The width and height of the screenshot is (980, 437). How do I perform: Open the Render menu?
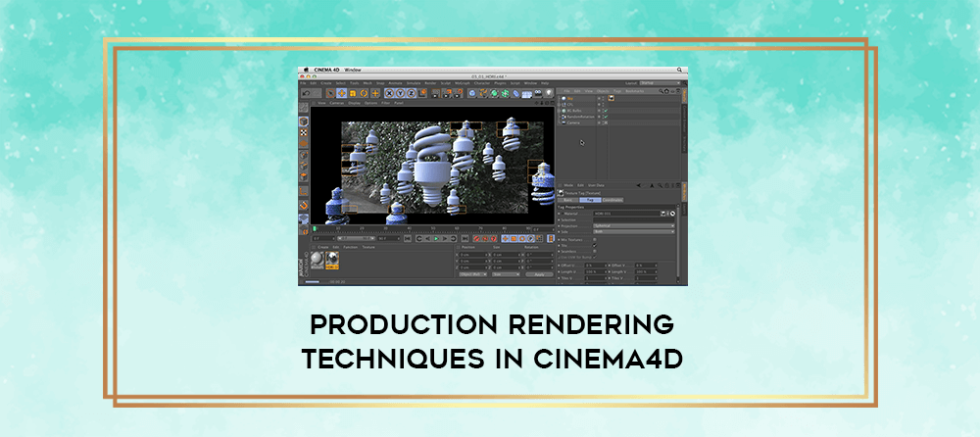tap(430, 83)
